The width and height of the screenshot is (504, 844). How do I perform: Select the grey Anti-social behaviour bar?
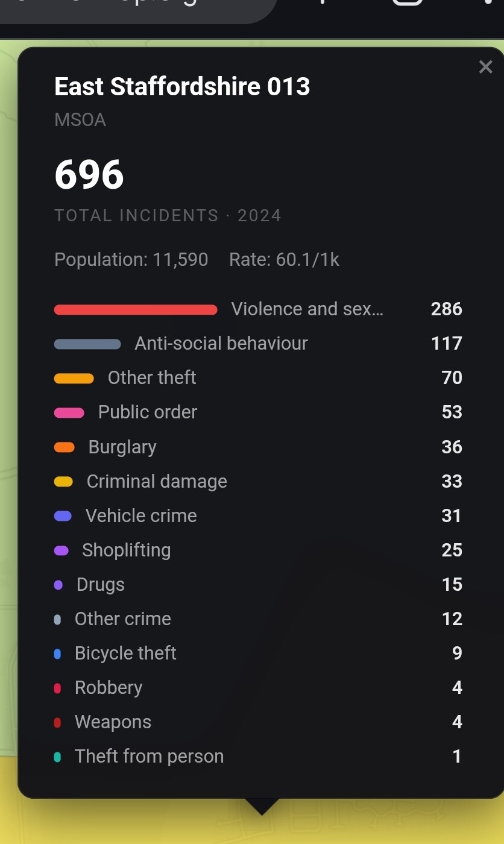coord(87,344)
